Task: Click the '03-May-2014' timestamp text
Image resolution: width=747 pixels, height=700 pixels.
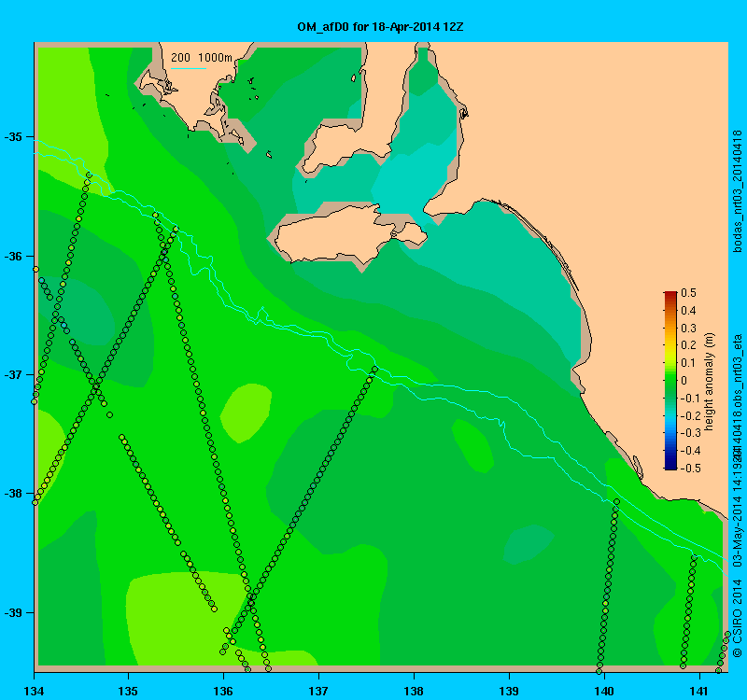Action: [737, 531]
